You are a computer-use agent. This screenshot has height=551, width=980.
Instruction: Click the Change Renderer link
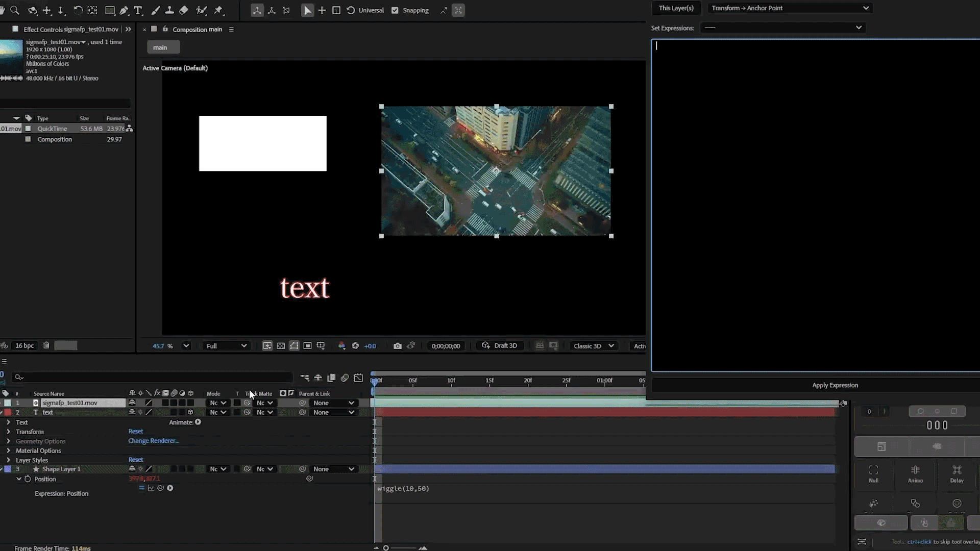coord(153,441)
